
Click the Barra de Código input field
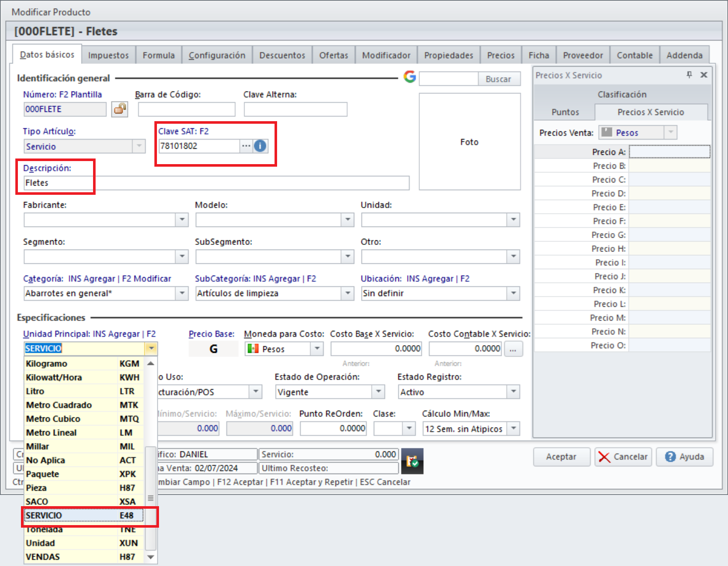tap(187, 109)
